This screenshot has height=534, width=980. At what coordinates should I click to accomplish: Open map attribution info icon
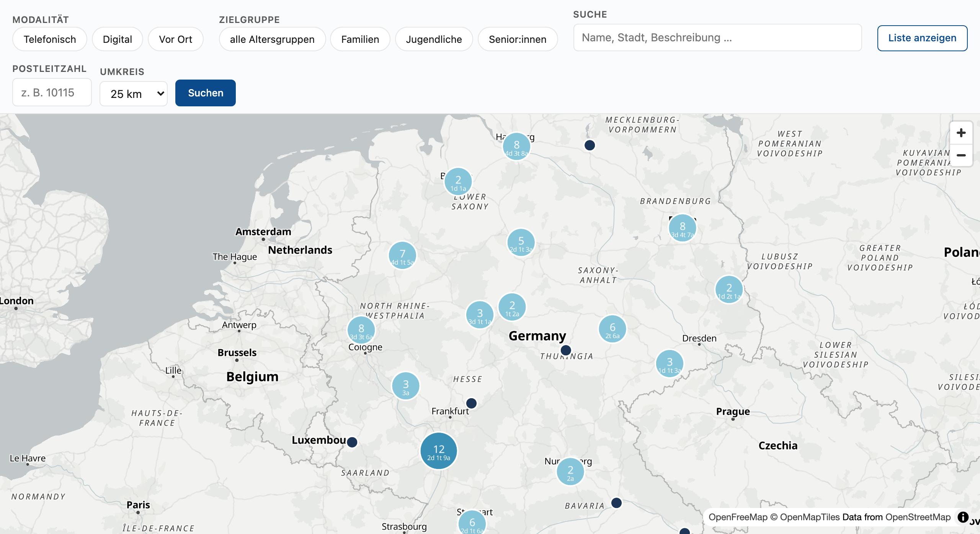pos(963,517)
